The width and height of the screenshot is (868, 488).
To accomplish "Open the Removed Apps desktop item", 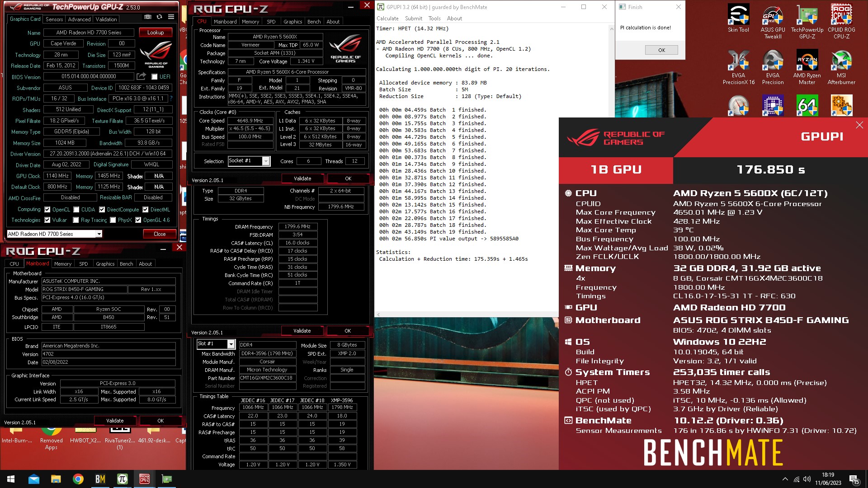I will pyautogui.click(x=51, y=438).
